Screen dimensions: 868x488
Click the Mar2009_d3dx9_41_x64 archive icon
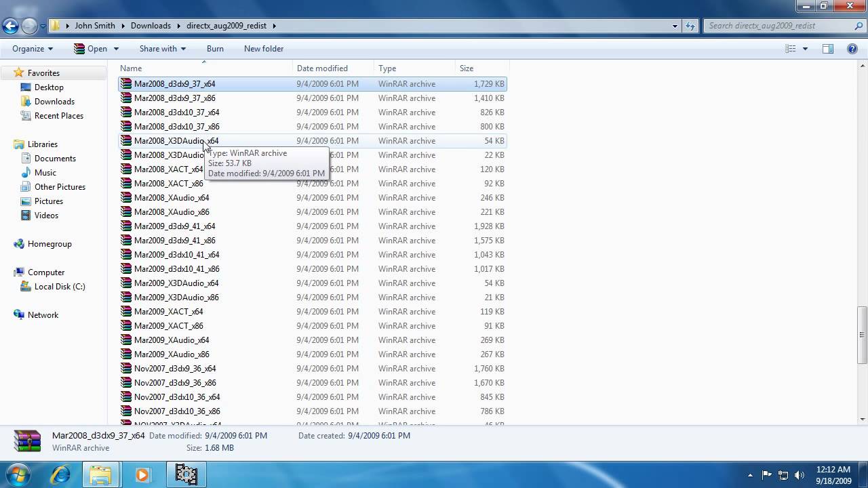click(126, 226)
